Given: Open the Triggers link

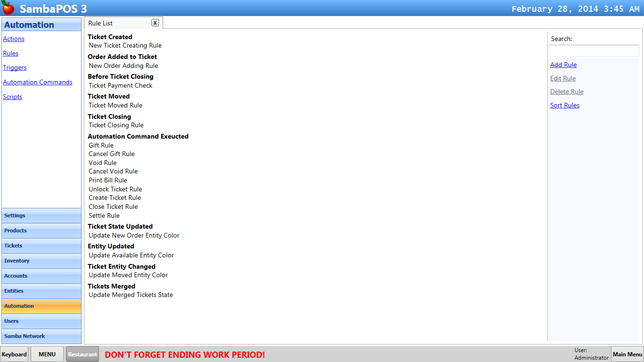Looking at the screenshot, I should (x=15, y=68).
